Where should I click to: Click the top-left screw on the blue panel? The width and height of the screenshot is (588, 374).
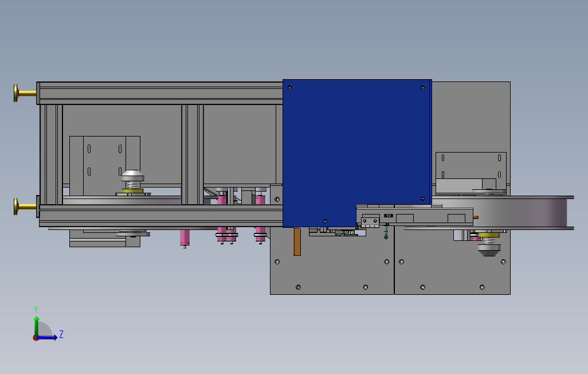coord(289,88)
